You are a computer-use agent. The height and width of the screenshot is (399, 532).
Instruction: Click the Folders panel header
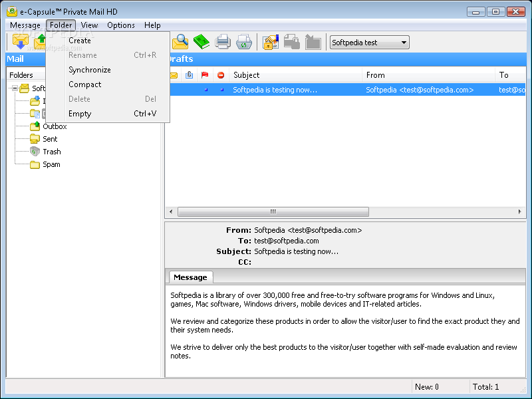[x=21, y=75]
